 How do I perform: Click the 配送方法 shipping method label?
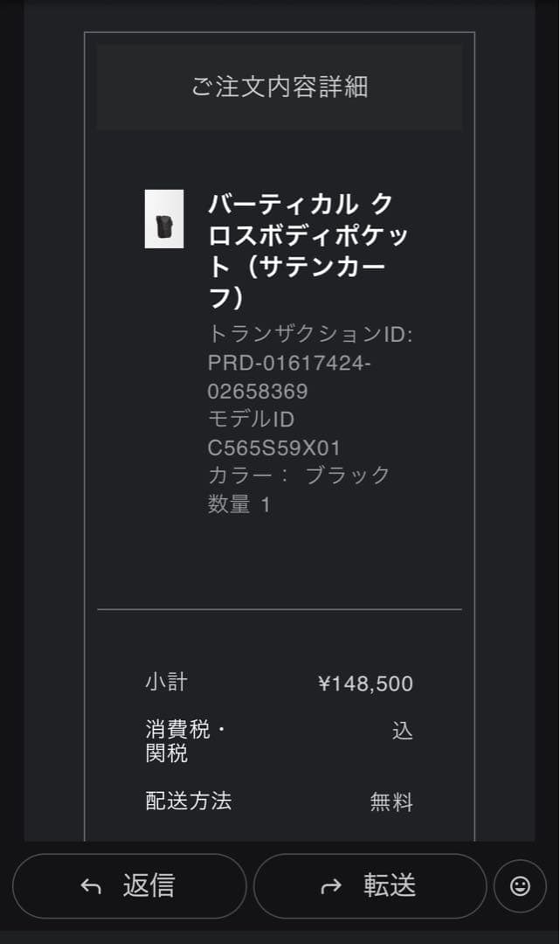[189, 801]
